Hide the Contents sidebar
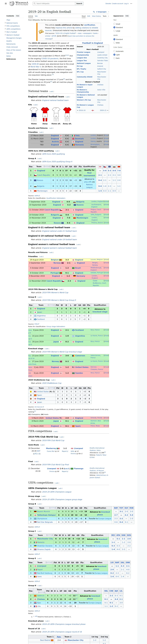This screenshot has width=147, height=644. (17, 16)
